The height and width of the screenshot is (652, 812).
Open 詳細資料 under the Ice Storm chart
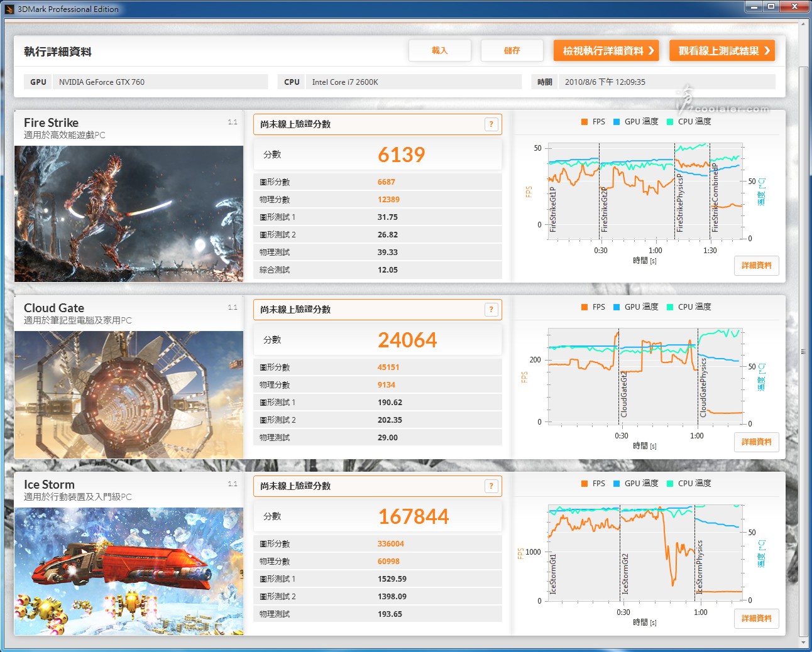756,619
